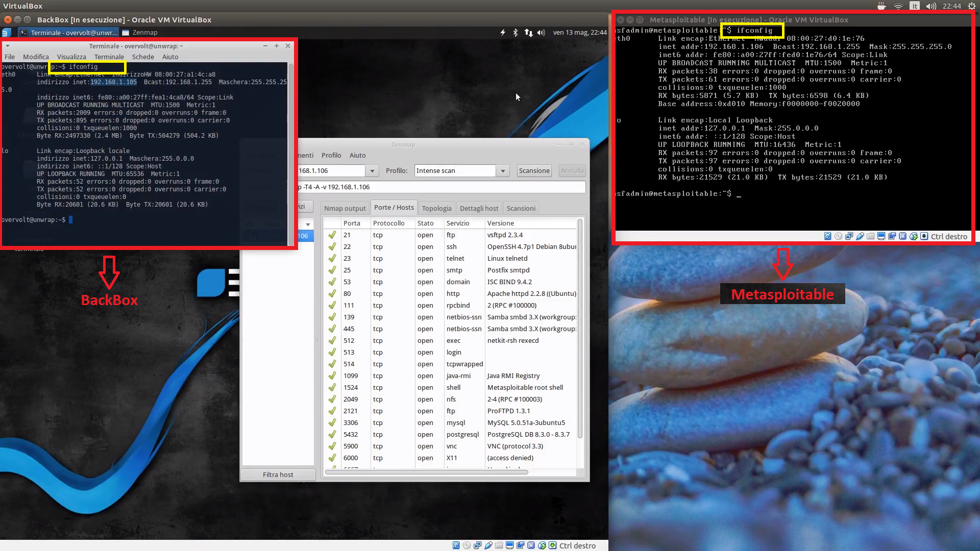Image resolution: width=980 pixels, height=551 pixels.
Task: Open the terminal Visualizza menu
Action: [71, 57]
